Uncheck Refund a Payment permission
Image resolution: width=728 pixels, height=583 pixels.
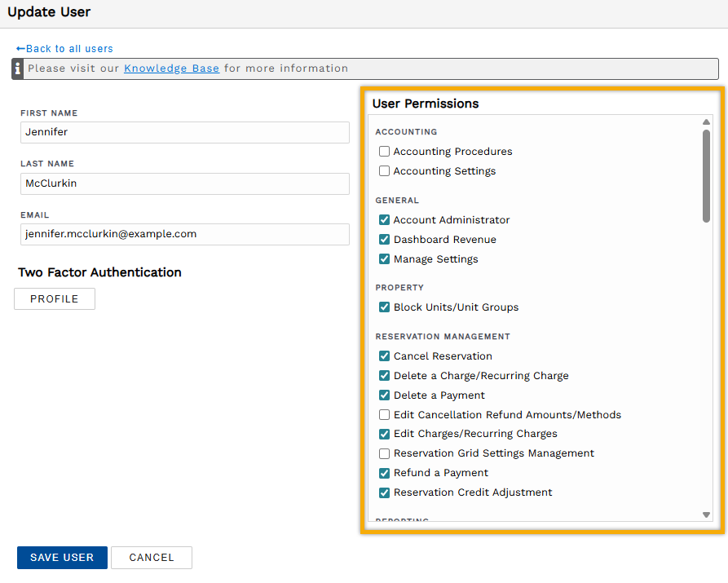(384, 473)
